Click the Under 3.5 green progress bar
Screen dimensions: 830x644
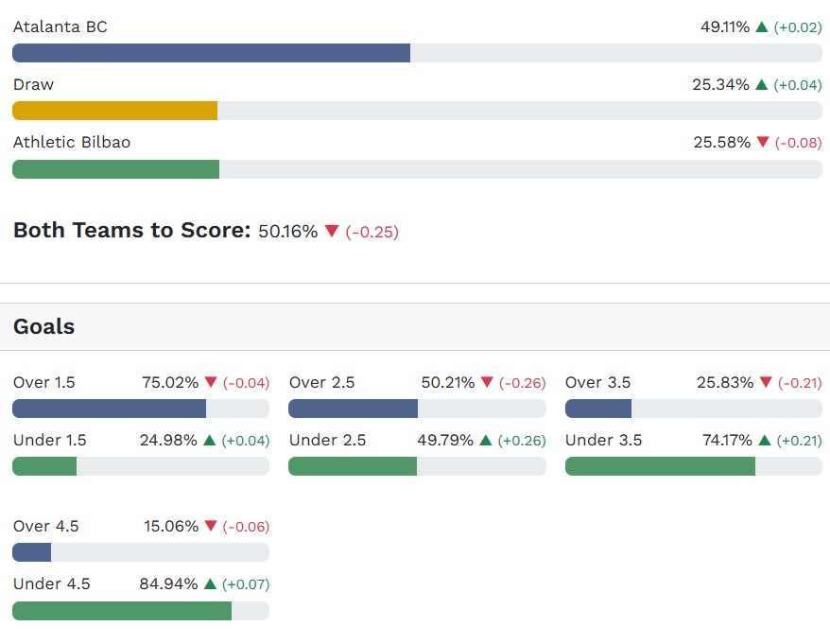pos(660,466)
